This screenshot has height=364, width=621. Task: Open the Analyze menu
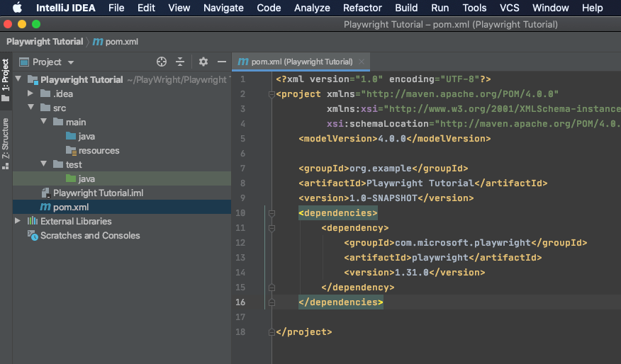[x=312, y=8]
